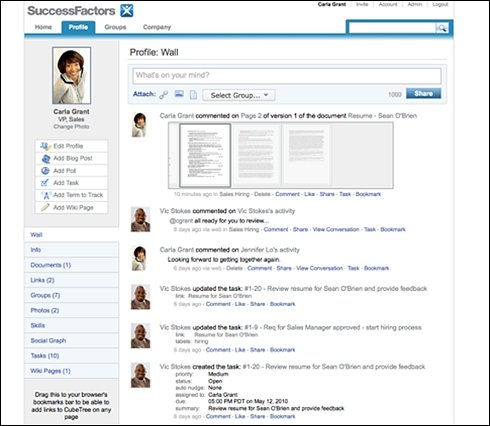Click the Edit Profile icon
This screenshot has width=490, height=426.
45,146
